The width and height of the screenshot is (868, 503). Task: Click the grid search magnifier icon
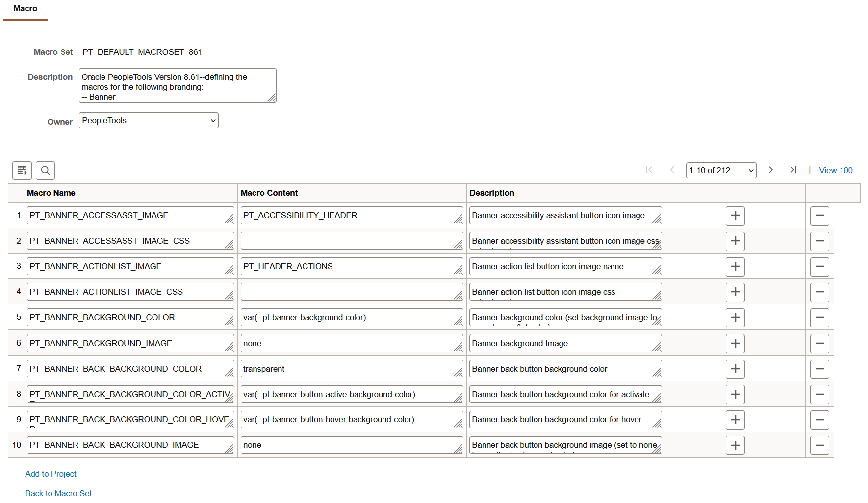coord(45,171)
